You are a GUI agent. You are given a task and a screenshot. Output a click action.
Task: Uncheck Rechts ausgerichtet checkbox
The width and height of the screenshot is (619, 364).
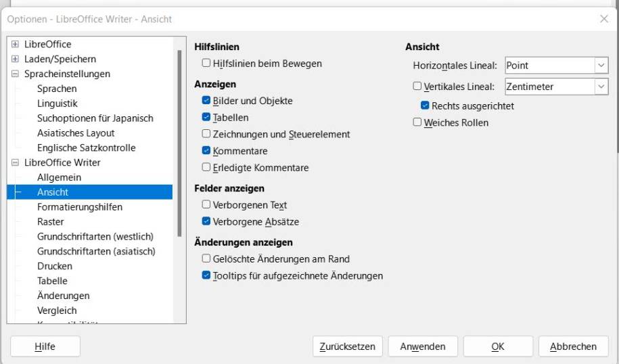coord(425,106)
